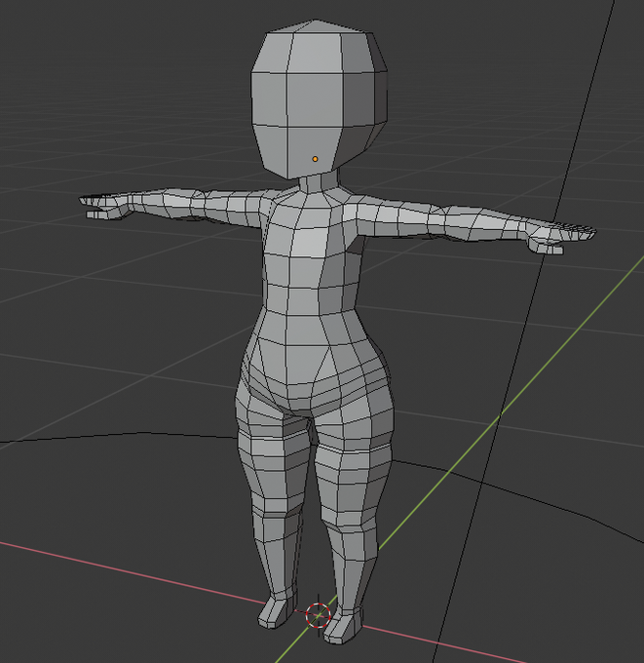Click the red-white 3D cursor near feet
This screenshot has height=663, width=644.
(x=318, y=615)
